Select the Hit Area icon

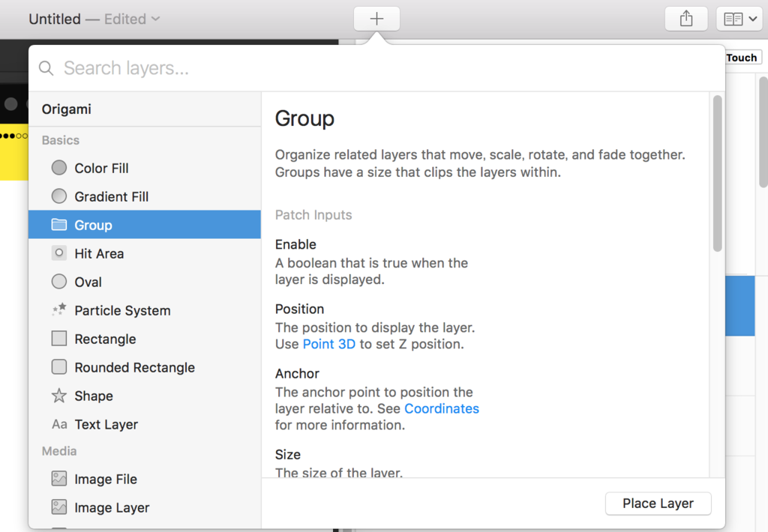click(58, 253)
